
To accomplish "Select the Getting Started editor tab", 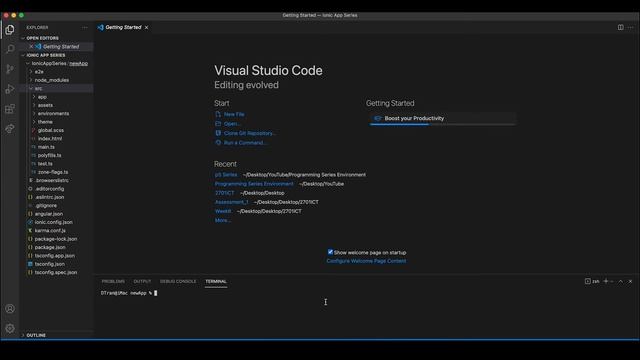I will tap(123, 27).
